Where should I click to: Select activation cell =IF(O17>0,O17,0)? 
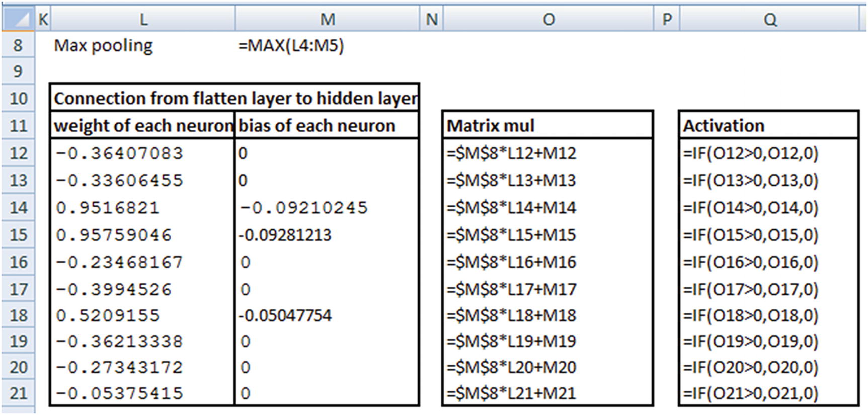pyautogui.click(x=769, y=289)
